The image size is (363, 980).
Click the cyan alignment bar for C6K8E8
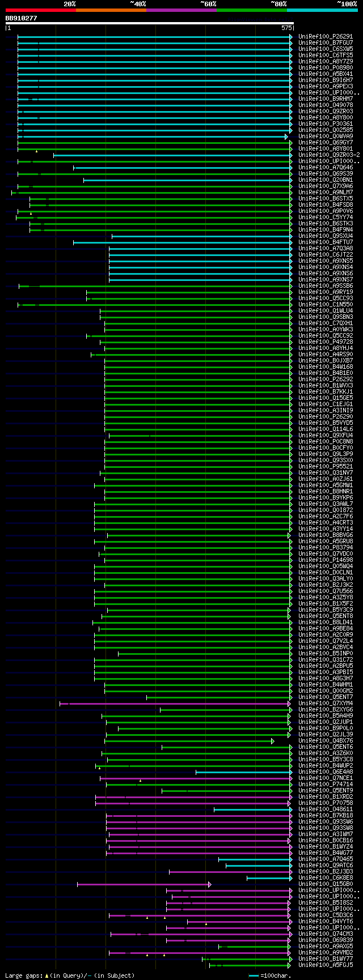pyautogui.click(x=269, y=878)
